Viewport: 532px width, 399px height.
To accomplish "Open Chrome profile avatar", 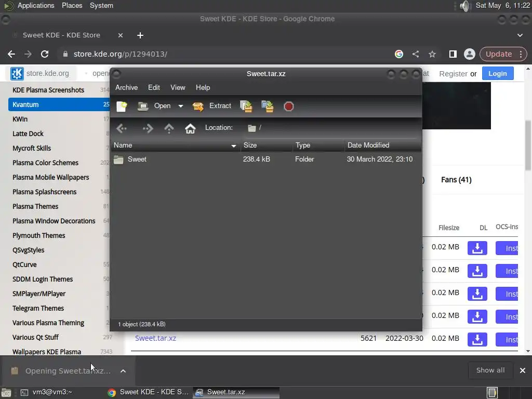I will (x=470, y=54).
